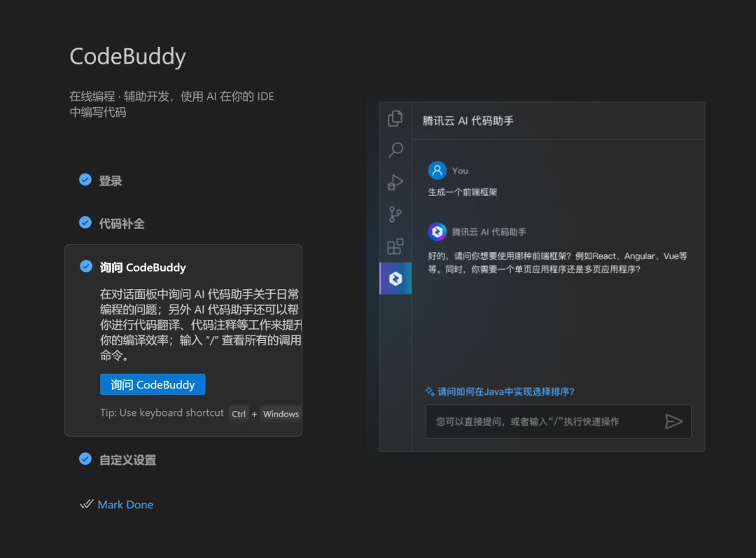Toggle the 登录 step checkmark
This screenshot has width=756, height=558.
coord(85,180)
